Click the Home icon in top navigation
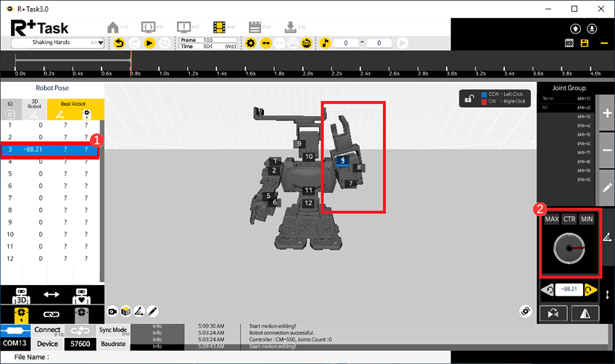 pos(112,27)
